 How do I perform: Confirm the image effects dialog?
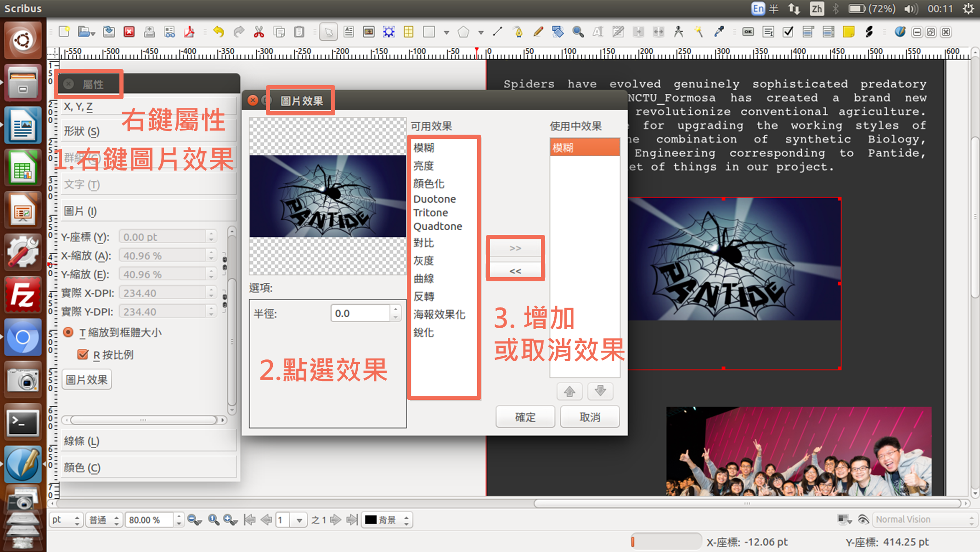click(x=525, y=417)
